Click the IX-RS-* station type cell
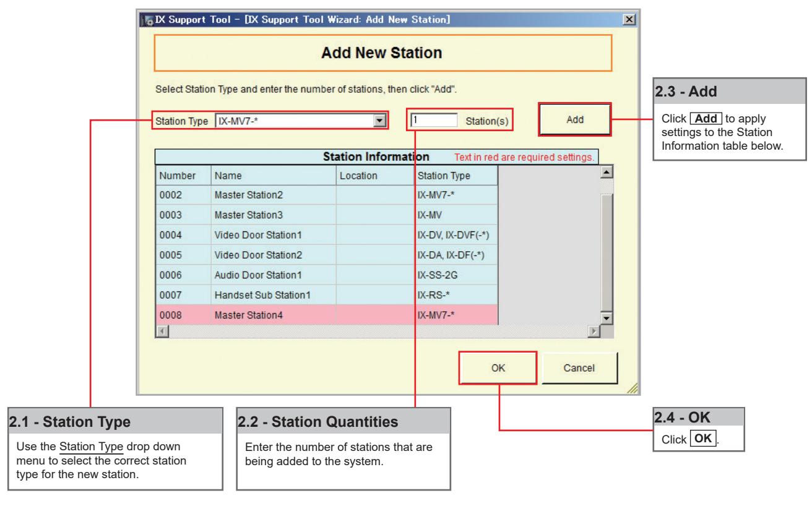This screenshot has height=506, width=812. (x=457, y=294)
